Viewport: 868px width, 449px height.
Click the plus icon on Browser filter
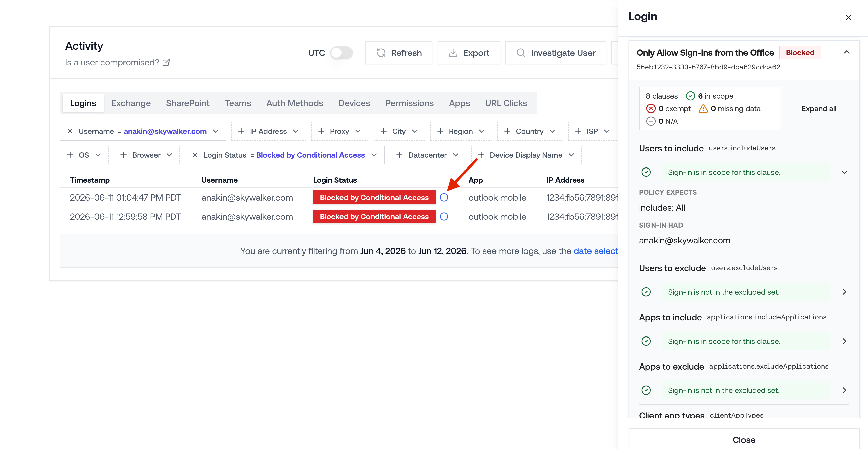click(x=123, y=155)
